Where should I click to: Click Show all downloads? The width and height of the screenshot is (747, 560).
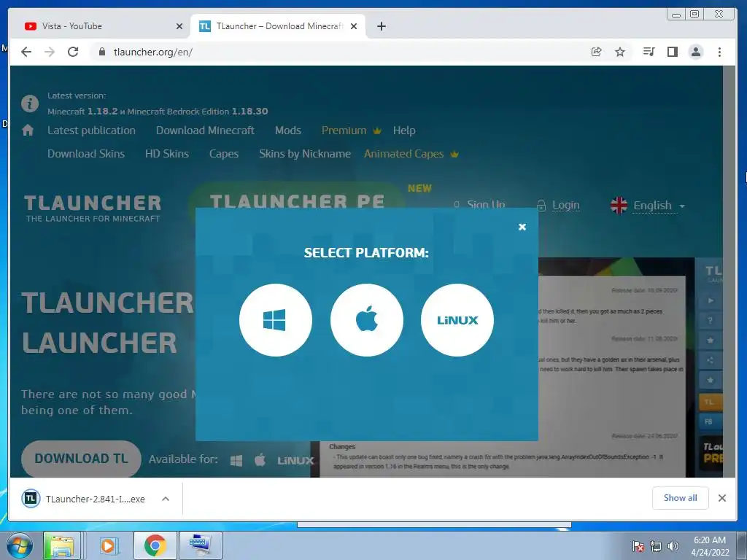pyautogui.click(x=681, y=498)
